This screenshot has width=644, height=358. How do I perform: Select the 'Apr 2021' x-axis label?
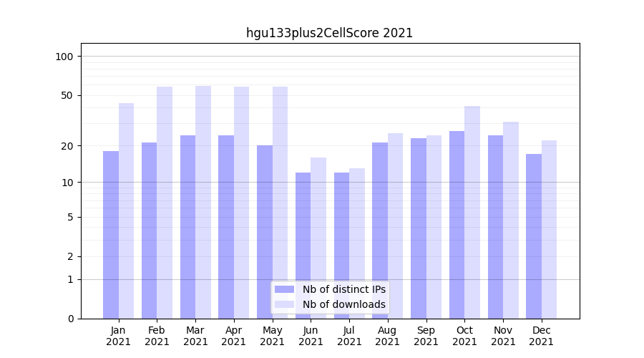tap(234, 336)
